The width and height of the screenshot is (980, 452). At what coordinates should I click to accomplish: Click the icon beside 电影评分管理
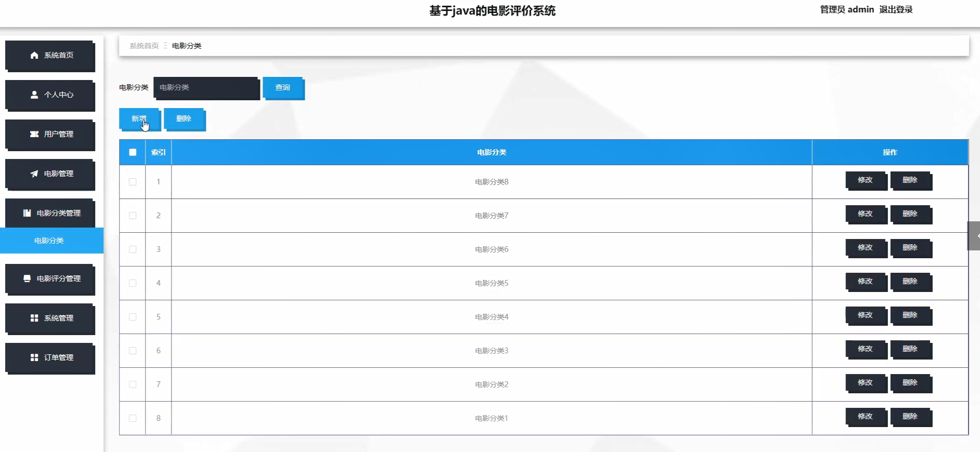tap(27, 278)
